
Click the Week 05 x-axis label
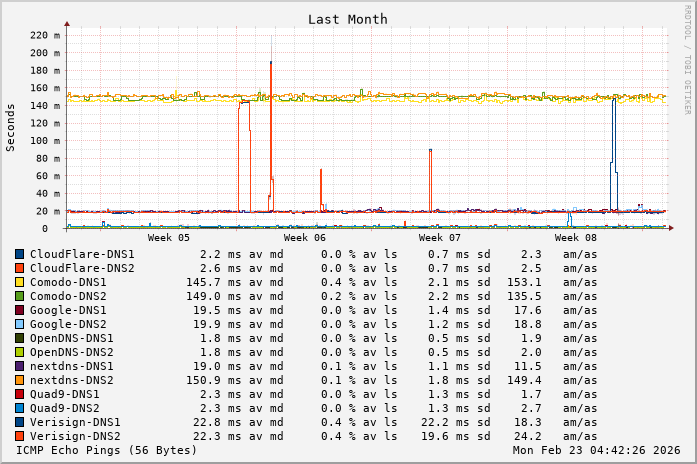click(x=168, y=238)
